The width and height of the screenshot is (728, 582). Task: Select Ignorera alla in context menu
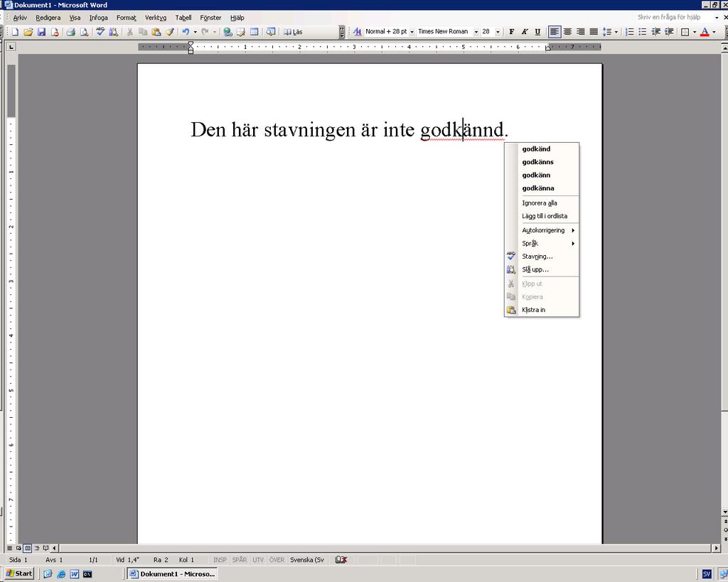(542, 203)
